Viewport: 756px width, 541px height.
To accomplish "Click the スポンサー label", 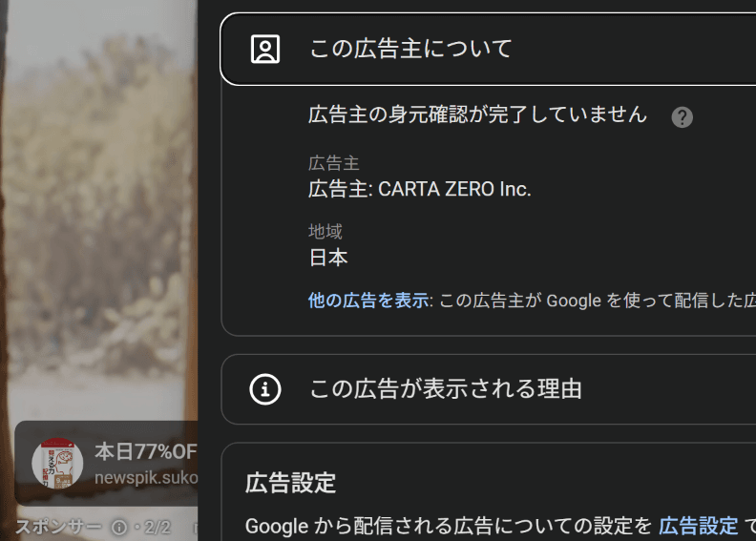I will click(59, 527).
